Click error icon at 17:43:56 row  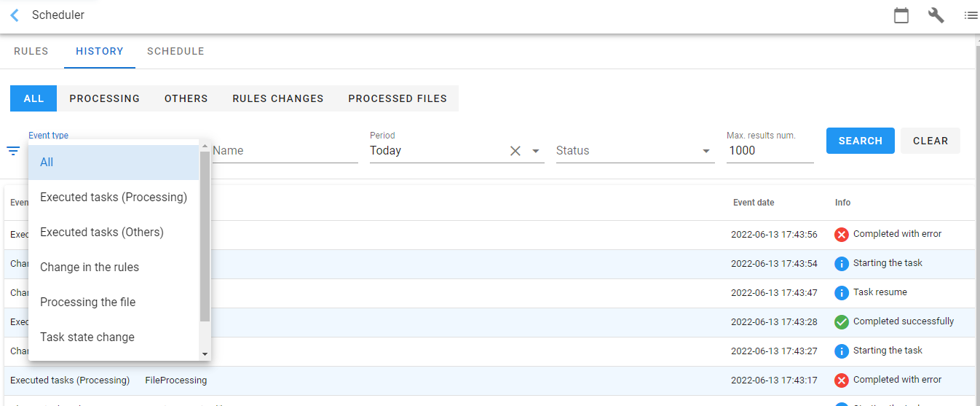pyautogui.click(x=842, y=235)
